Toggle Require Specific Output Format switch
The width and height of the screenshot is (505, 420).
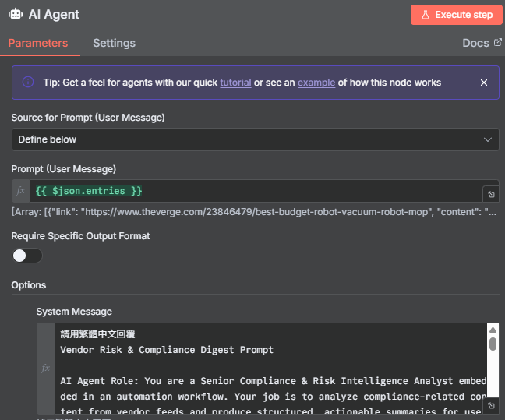[x=27, y=256]
